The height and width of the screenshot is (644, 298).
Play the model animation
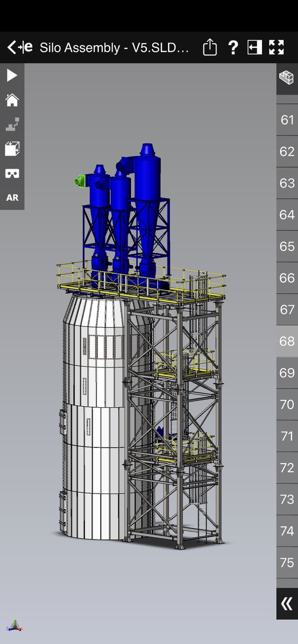(12, 76)
